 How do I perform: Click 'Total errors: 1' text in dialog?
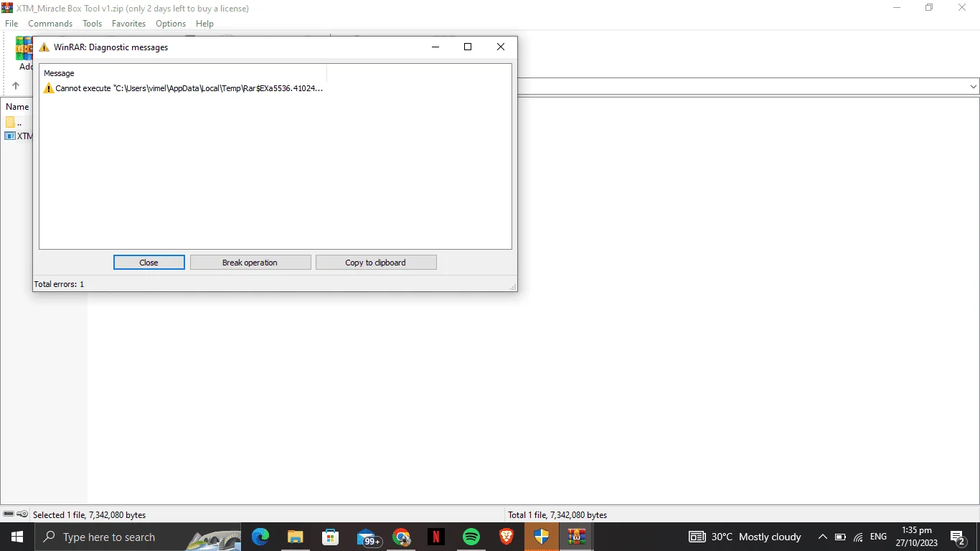click(x=59, y=284)
